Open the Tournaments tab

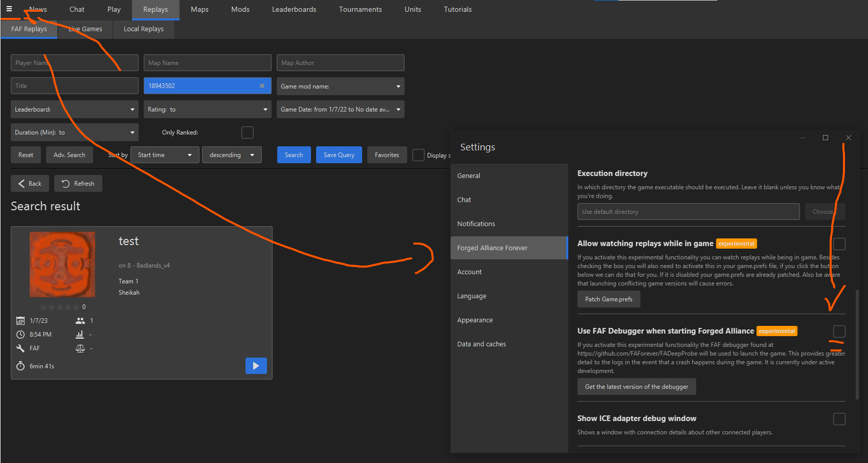(361, 9)
